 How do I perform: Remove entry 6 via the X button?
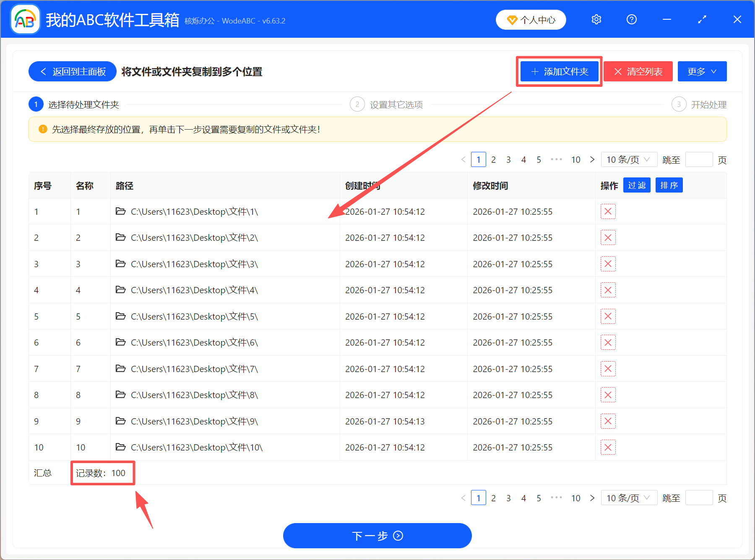[x=608, y=342]
